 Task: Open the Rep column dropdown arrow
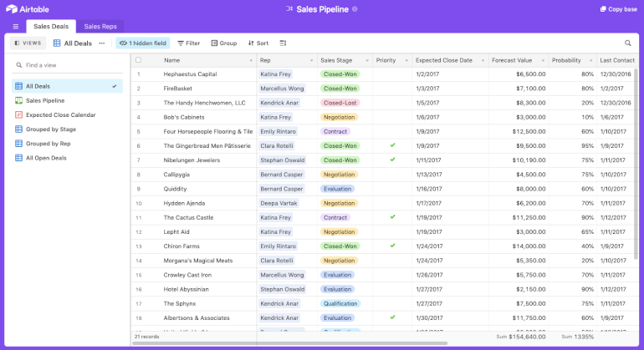pyautogui.click(x=311, y=61)
